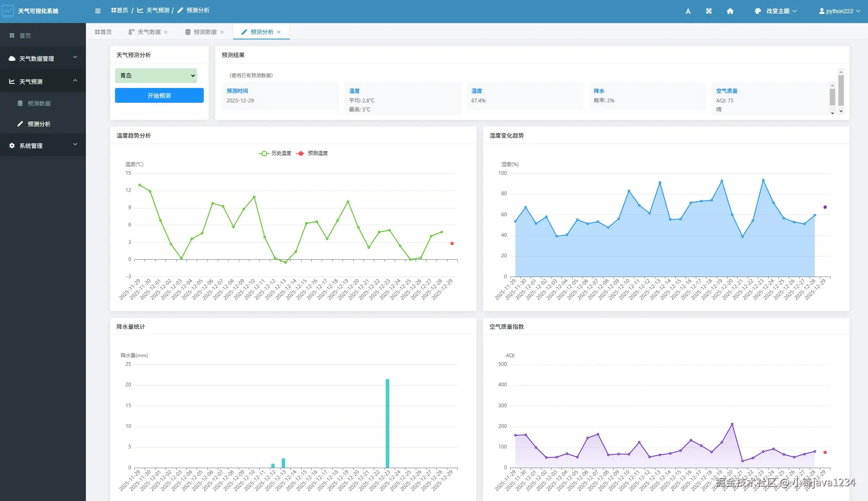Open the 青岛 city dropdown

pos(156,76)
